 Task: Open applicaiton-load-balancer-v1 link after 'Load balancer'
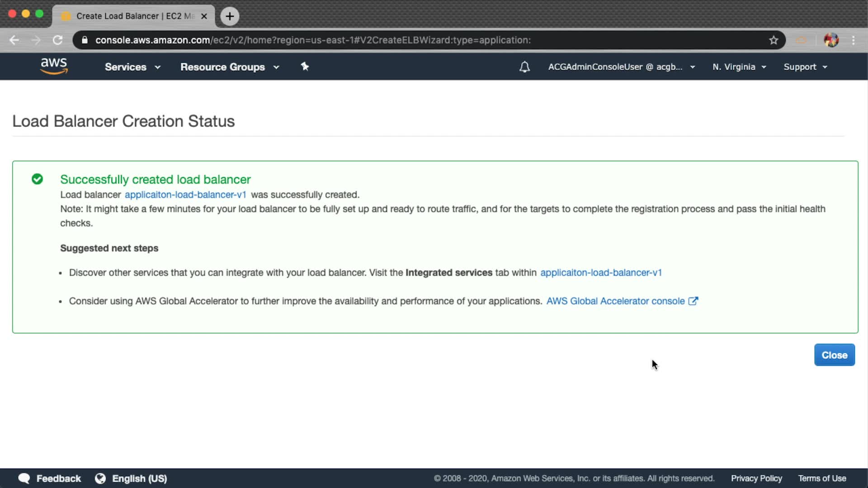click(x=185, y=195)
